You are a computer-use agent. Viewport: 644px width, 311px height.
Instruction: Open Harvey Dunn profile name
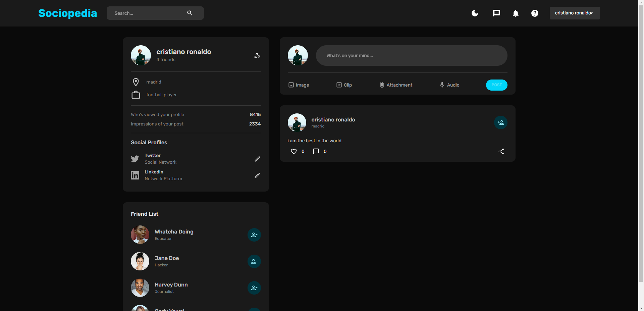coord(171,284)
